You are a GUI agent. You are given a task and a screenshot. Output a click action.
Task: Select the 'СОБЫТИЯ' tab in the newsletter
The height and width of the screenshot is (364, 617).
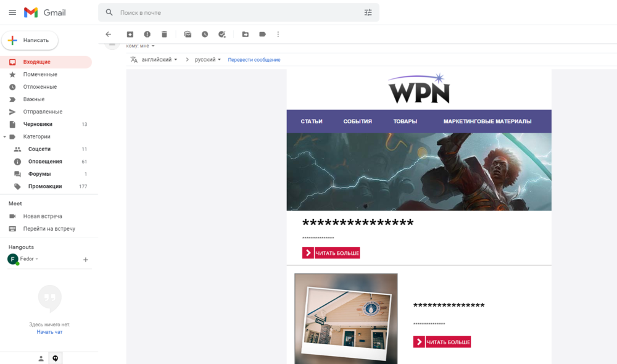(x=357, y=122)
